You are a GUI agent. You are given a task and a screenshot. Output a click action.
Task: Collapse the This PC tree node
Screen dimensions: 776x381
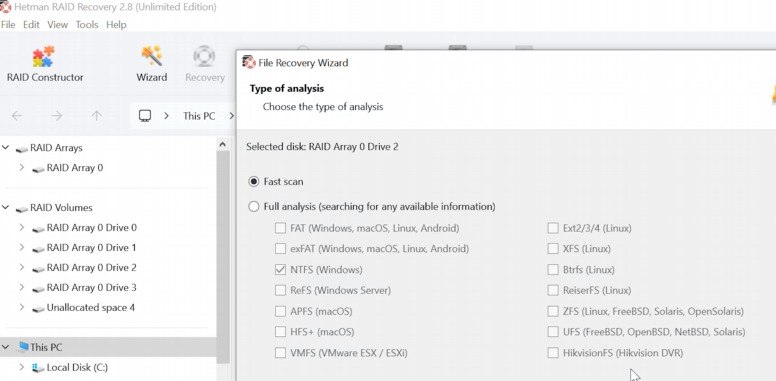click(x=5, y=347)
